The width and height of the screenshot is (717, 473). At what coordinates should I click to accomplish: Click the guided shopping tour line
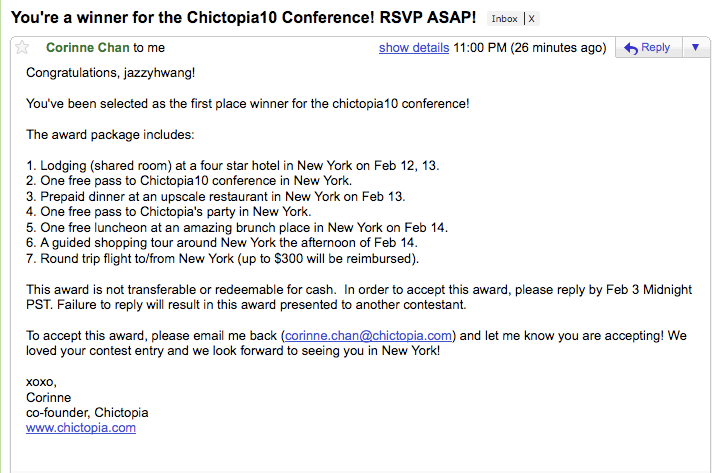(x=222, y=243)
